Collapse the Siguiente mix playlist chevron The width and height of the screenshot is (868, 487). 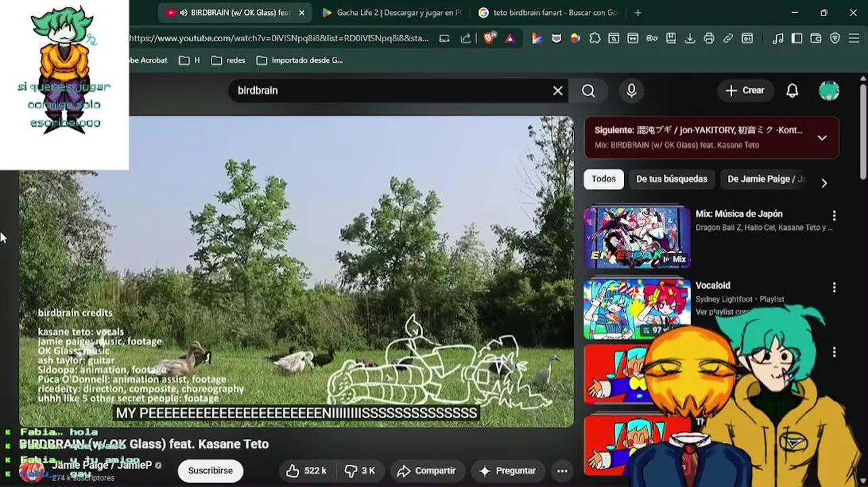pyautogui.click(x=822, y=138)
